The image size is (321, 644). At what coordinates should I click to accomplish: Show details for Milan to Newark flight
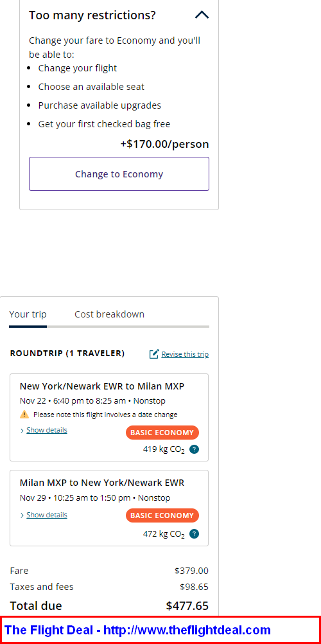47,515
